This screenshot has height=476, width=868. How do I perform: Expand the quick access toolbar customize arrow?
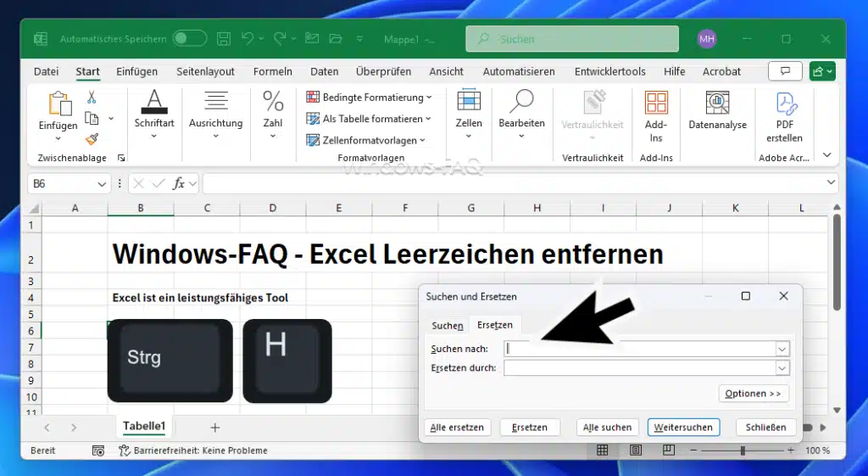tap(359, 39)
